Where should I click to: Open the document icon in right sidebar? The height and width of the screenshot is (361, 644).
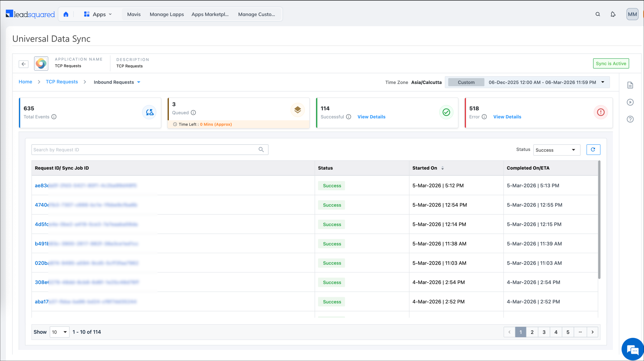630,85
